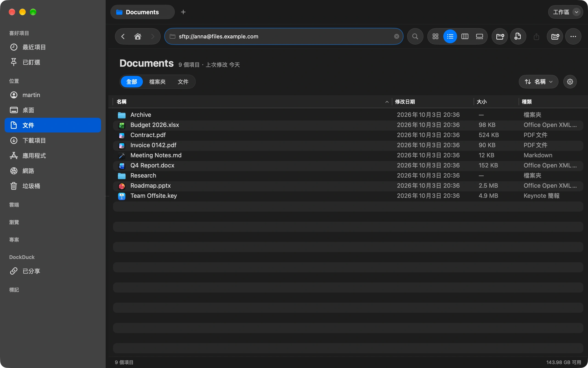Open the 工作區 workspace dropdown
This screenshot has height=368, width=588.
coord(565,12)
